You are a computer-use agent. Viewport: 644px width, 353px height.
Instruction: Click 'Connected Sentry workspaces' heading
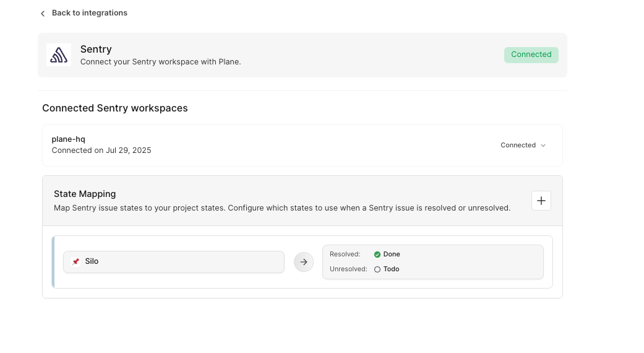point(115,108)
